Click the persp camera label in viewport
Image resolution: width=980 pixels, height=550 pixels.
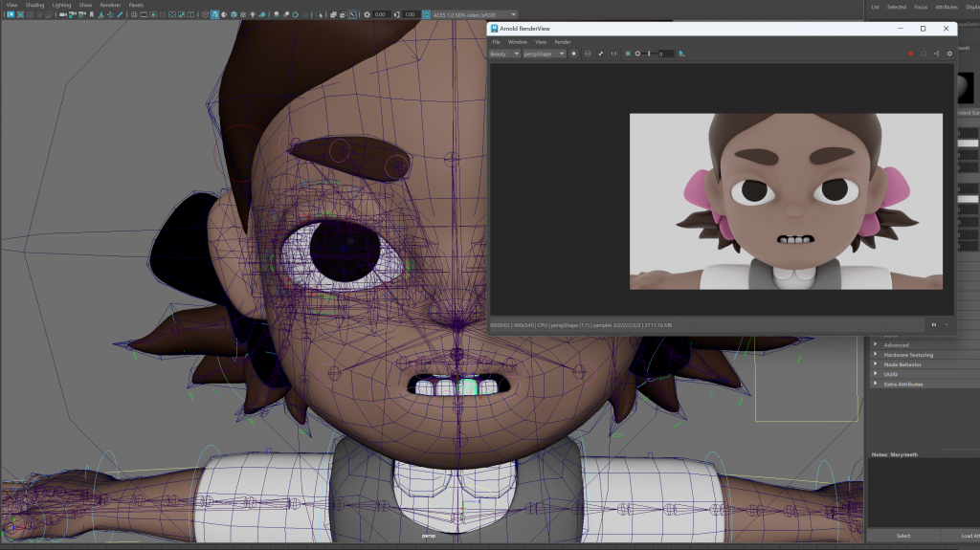[428, 536]
